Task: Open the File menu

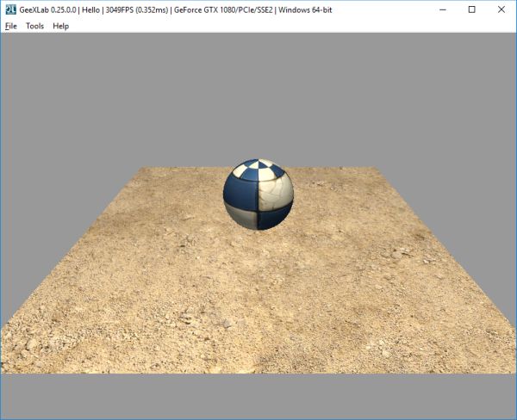Action: tap(11, 26)
